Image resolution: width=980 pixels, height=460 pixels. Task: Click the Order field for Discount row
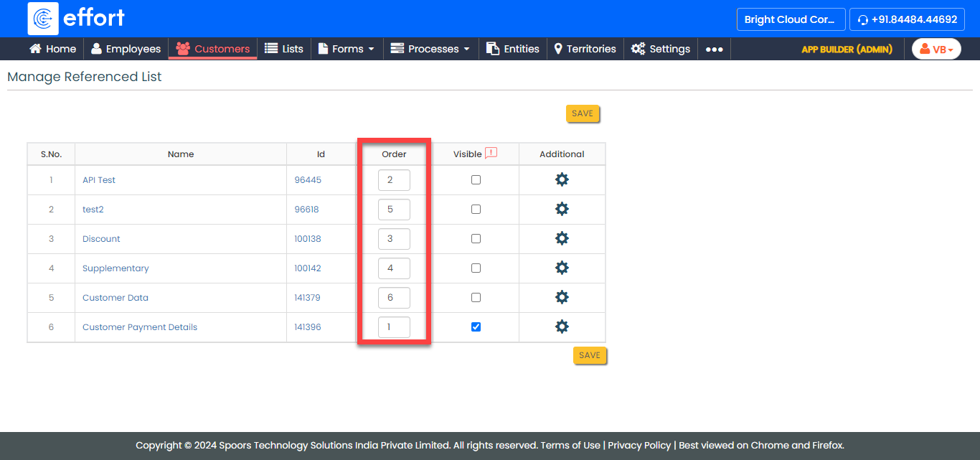pyautogui.click(x=394, y=239)
